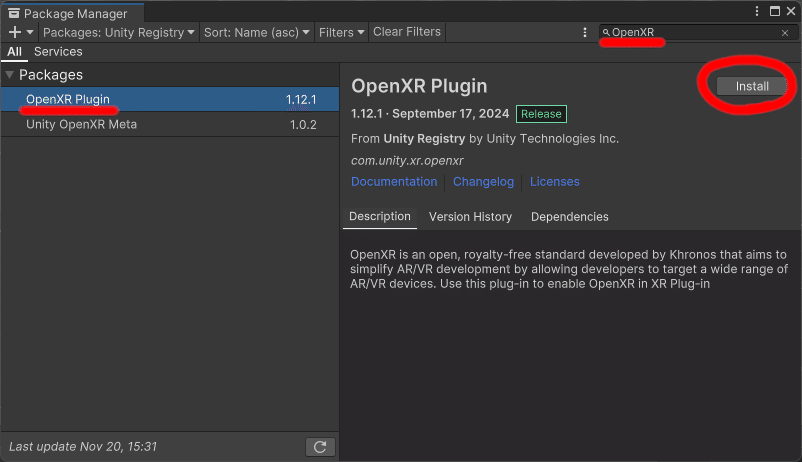Click the Last update Nov 20, 15:31 status

pyautogui.click(x=83, y=447)
